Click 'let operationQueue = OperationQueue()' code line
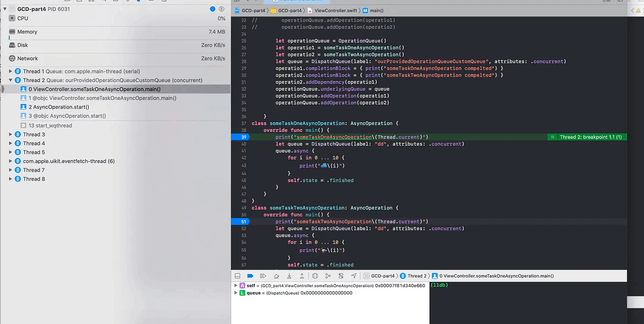Image resolution: width=644 pixels, height=324 pixels. (331, 40)
